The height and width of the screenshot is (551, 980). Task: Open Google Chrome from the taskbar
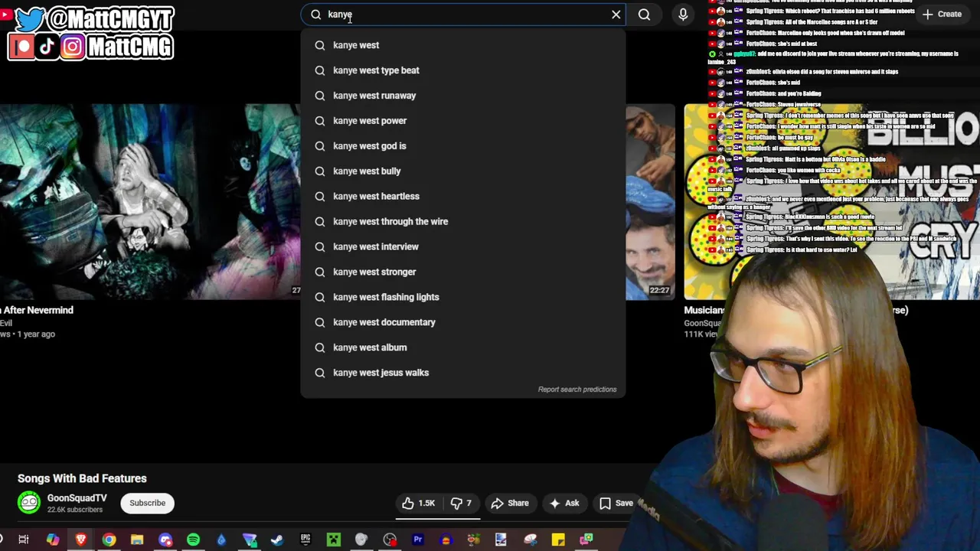[x=109, y=540]
